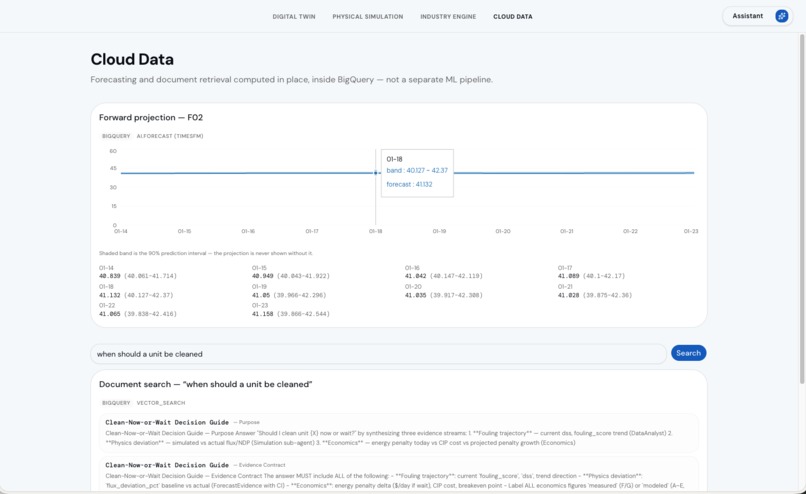The width and height of the screenshot is (806, 494).
Task: Click the forecast value 41.089
Action: [x=569, y=276]
